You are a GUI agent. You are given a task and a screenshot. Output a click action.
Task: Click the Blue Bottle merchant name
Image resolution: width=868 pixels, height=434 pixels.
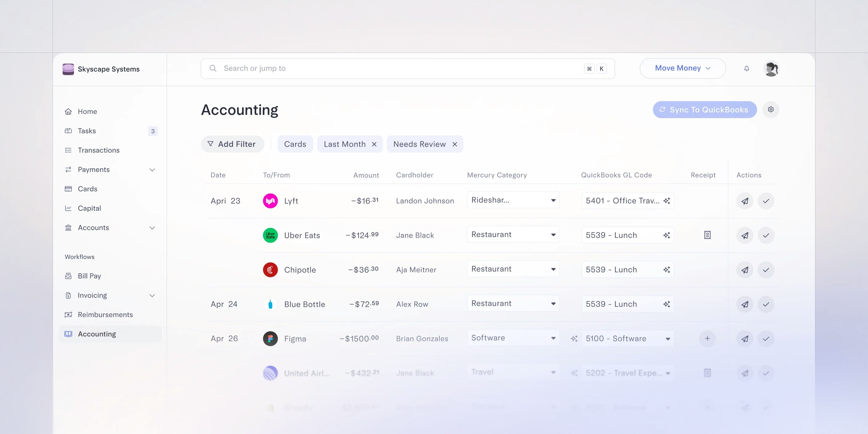coord(305,304)
